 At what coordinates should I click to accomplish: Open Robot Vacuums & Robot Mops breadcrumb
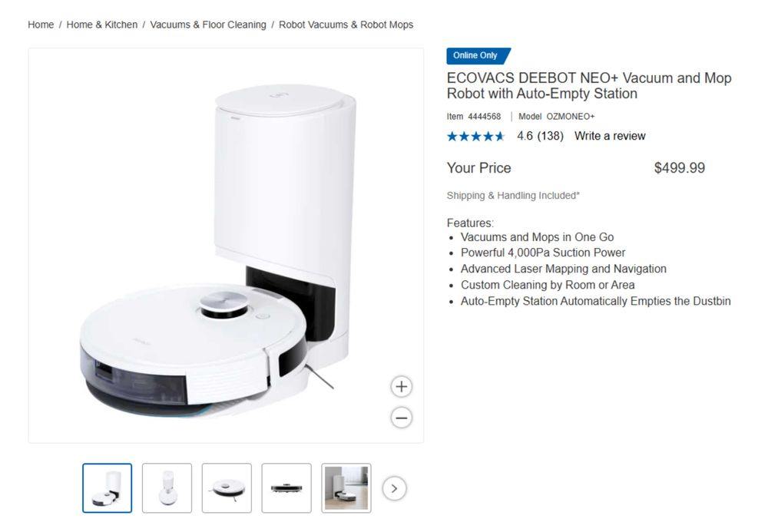(x=346, y=25)
